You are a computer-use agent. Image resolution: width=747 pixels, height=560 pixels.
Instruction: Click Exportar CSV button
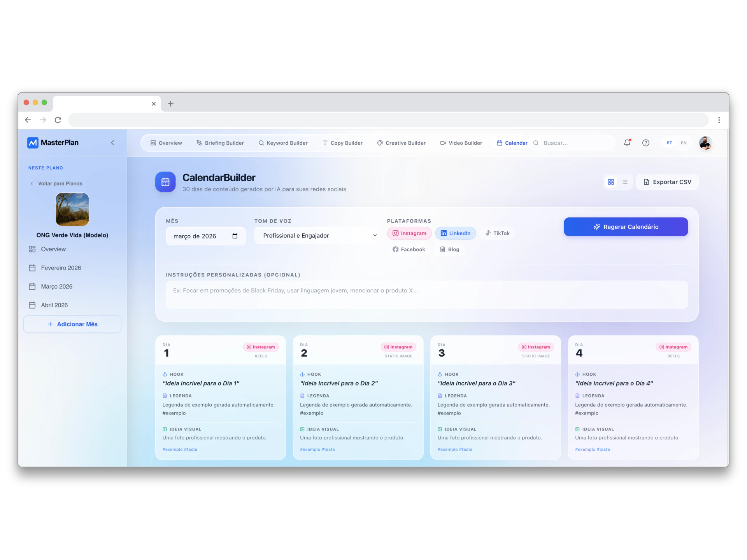(667, 182)
